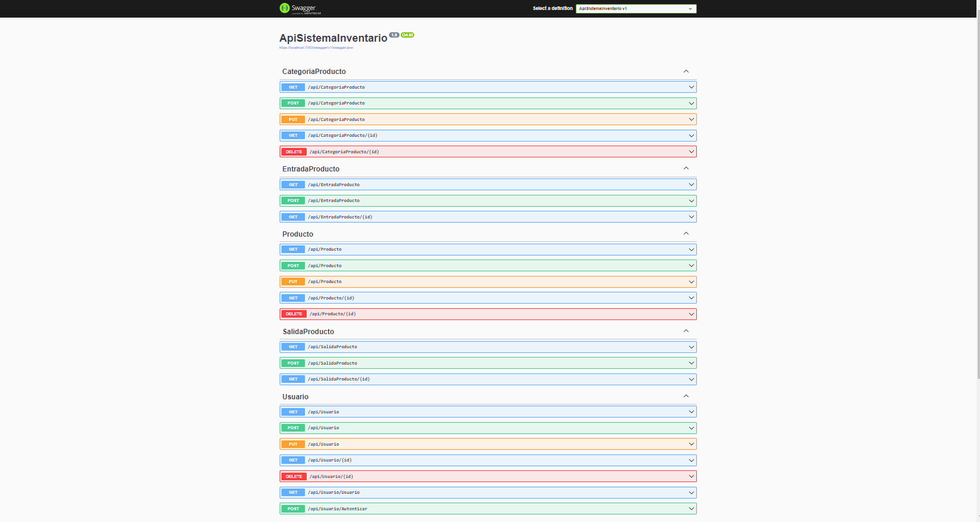Collapse the Producto section chevron
Screen dimensions: 980x522
click(x=686, y=234)
